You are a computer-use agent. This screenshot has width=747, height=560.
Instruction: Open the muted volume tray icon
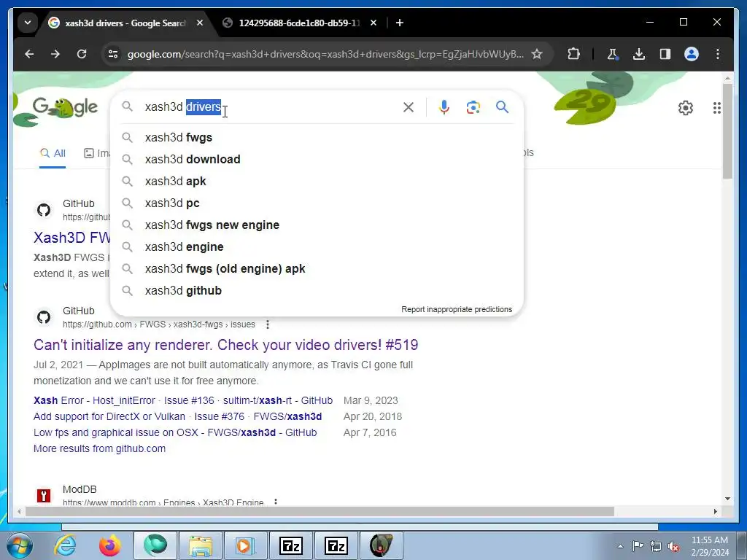[x=673, y=546]
